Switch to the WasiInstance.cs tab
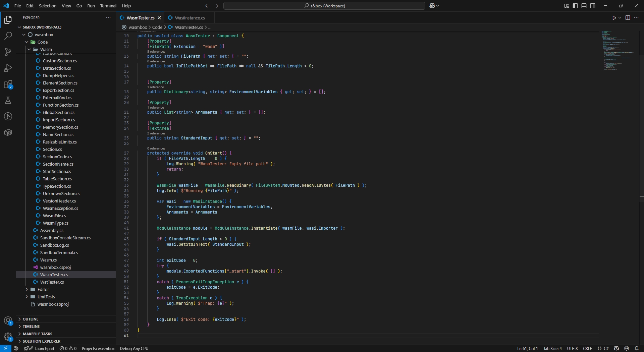 189,18
